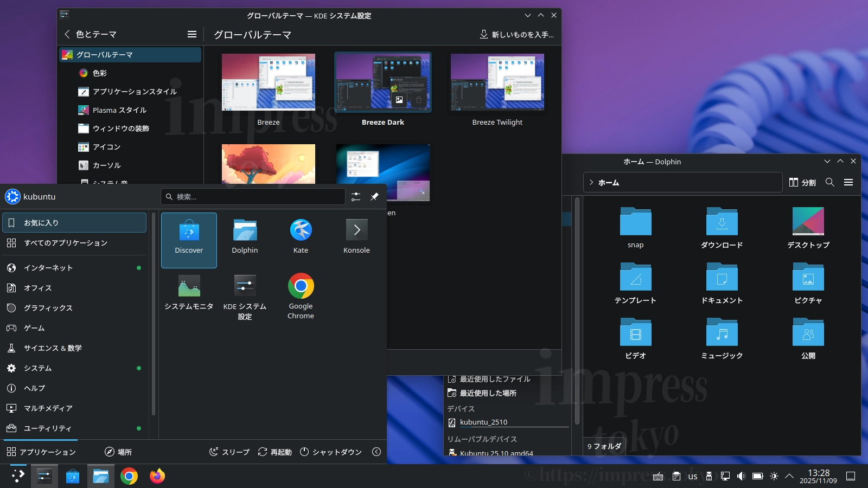Open ウィンドウの装飾 settings page
This screenshot has width=868, height=488.
click(x=130, y=129)
